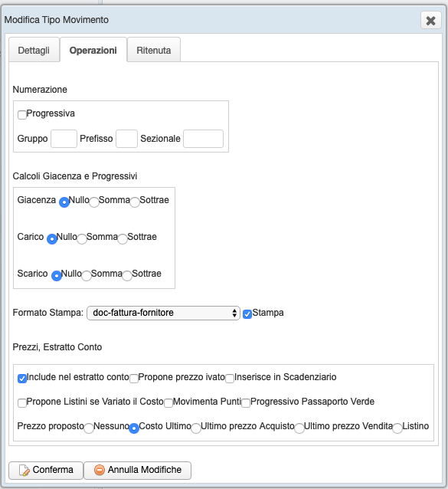This screenshot has width=448, height=489.
Task: Select Somma for Scarico
Action: 87,276
